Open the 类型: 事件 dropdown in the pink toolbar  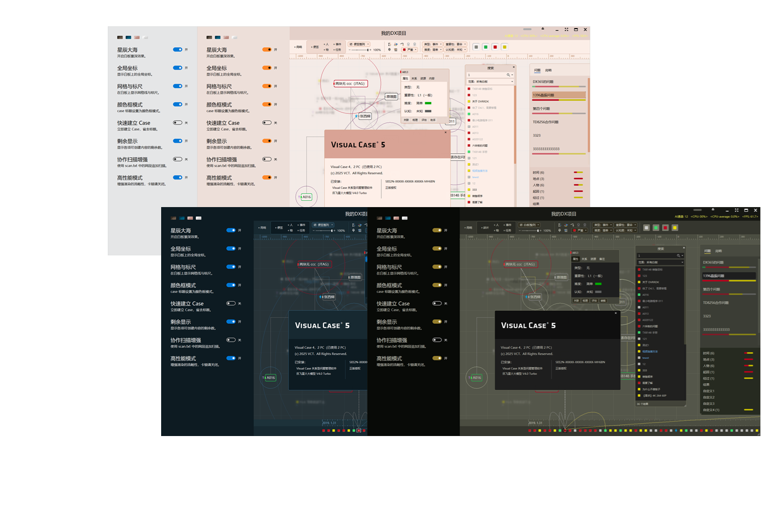click(432, 44)
